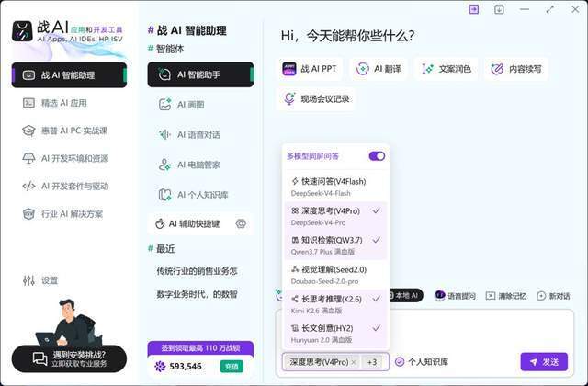Click the 战AI app logo icon
Screen dimensions: 588x386
pyautogui.click(x=22, y=31)
